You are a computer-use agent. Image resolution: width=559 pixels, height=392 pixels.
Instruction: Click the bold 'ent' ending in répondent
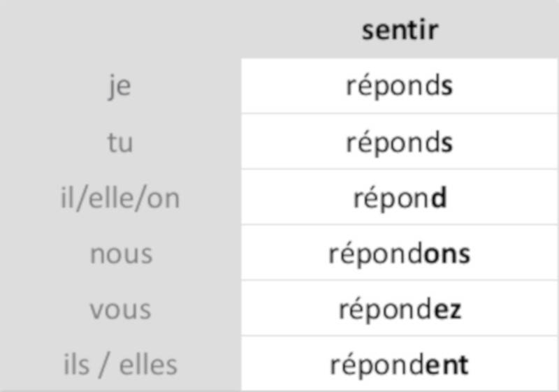[447, 365]
